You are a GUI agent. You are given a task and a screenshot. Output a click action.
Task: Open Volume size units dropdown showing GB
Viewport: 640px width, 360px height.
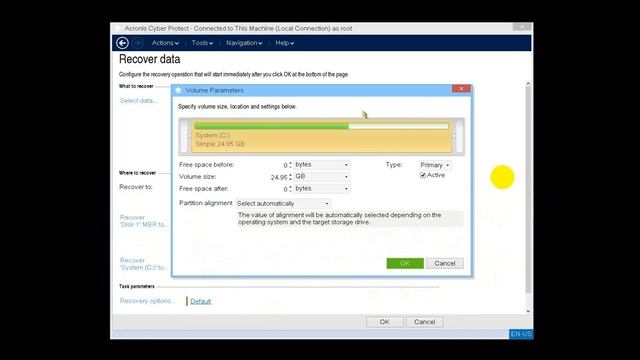pyautogui.click(x=322, y=176)
